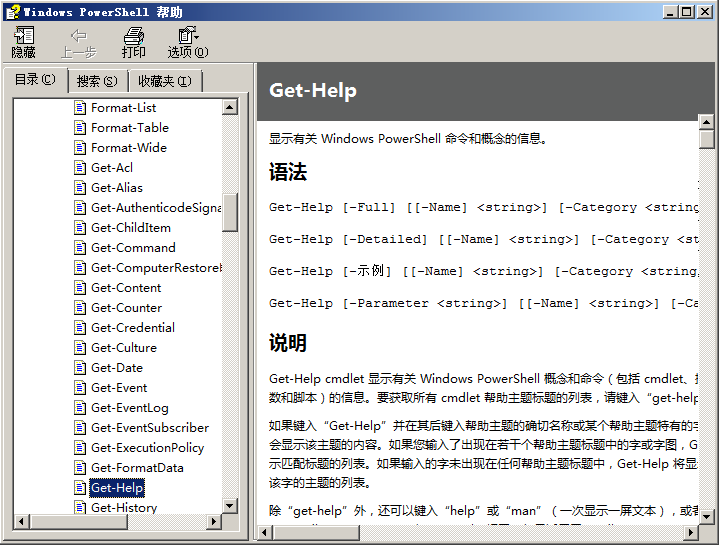Open the Get-EventSubscriber topic
Image resolution: width=719 pixels, height=545 pixels.
pos(150,428)
